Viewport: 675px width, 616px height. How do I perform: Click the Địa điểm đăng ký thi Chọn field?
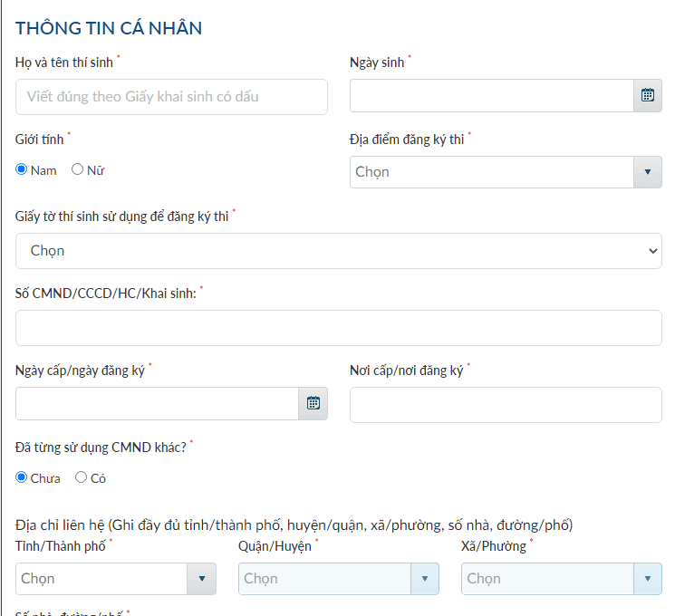tap(492, 172)
